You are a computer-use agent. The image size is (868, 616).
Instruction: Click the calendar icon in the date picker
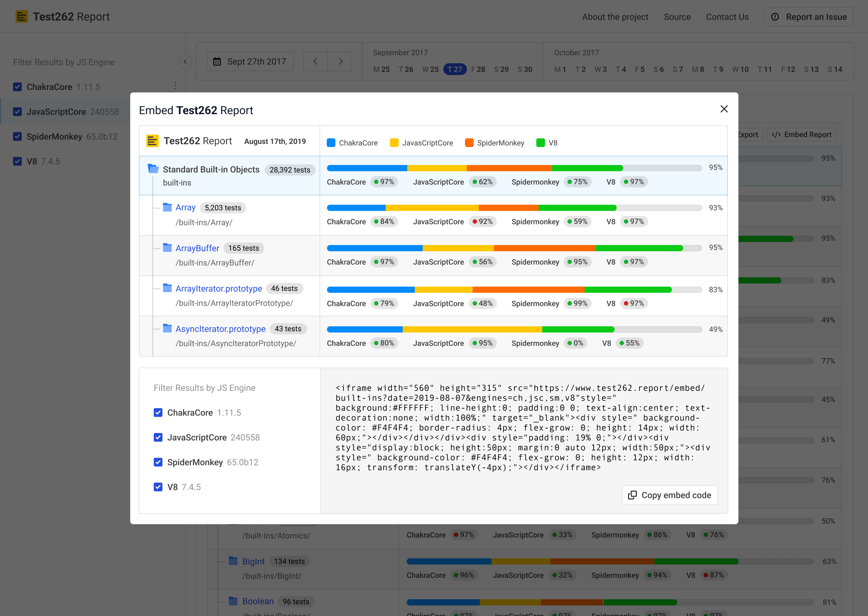(217, 61)
